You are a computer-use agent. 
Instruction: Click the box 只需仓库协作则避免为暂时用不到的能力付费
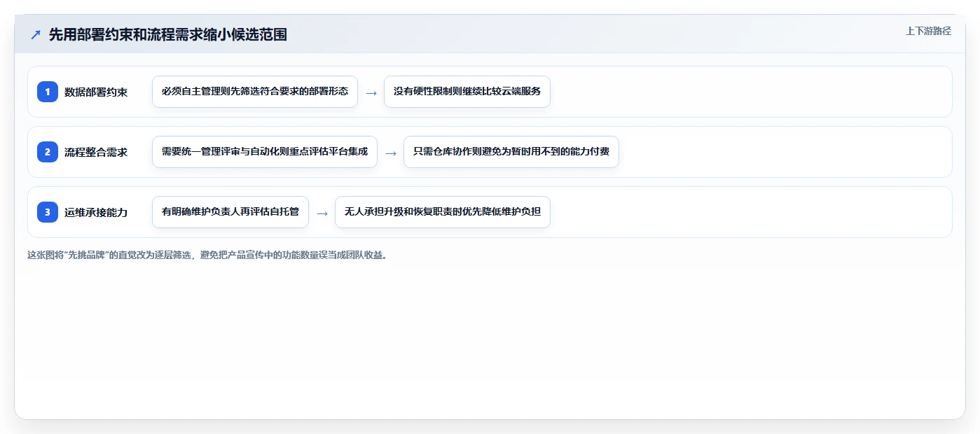(511, 152)
